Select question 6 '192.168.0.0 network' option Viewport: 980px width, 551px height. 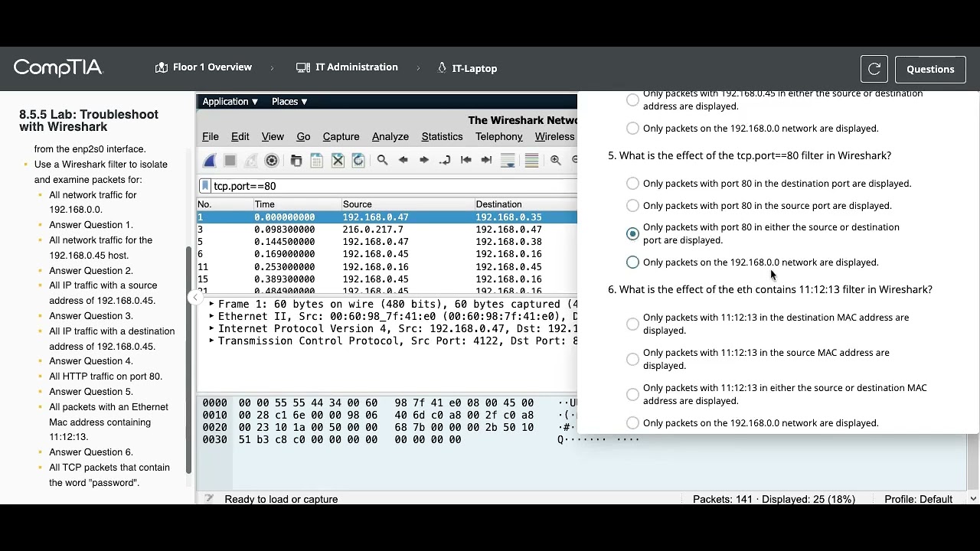632,423
